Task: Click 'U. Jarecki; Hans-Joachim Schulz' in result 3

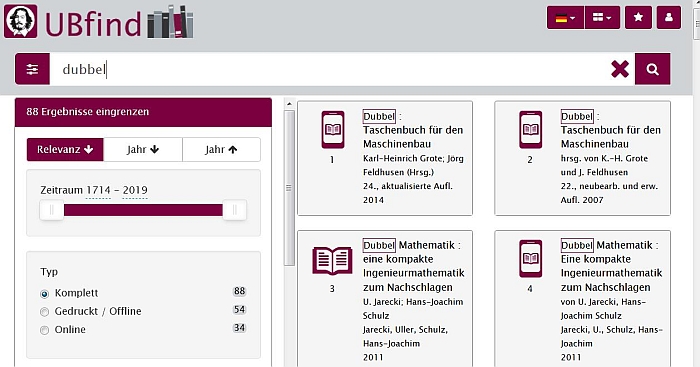Action: 413,309
